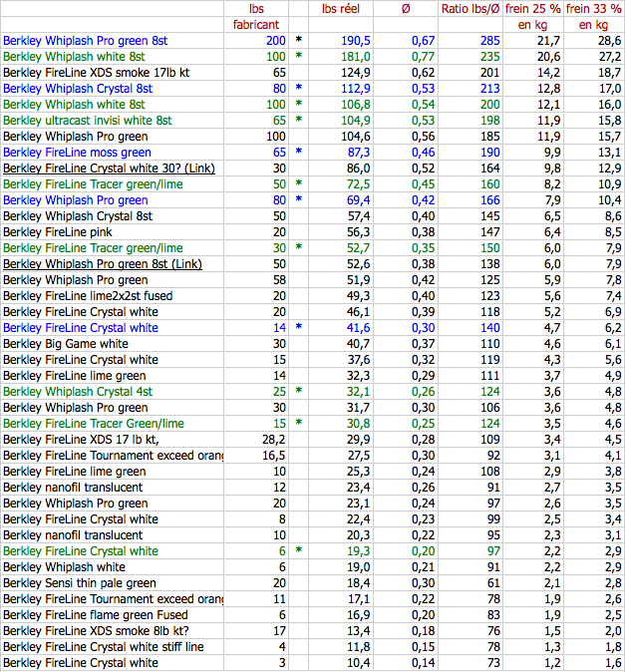Click the real lbs value 10,4
Screen dimensions: 625x672
click(x=359, y=663)
